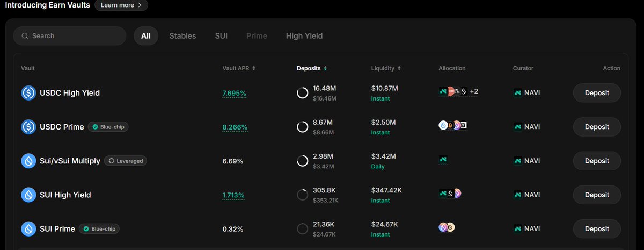Click the 8.266% APR value
This screenshot has width=644, height=250.
pyautogui.click(x=235, y=127)
